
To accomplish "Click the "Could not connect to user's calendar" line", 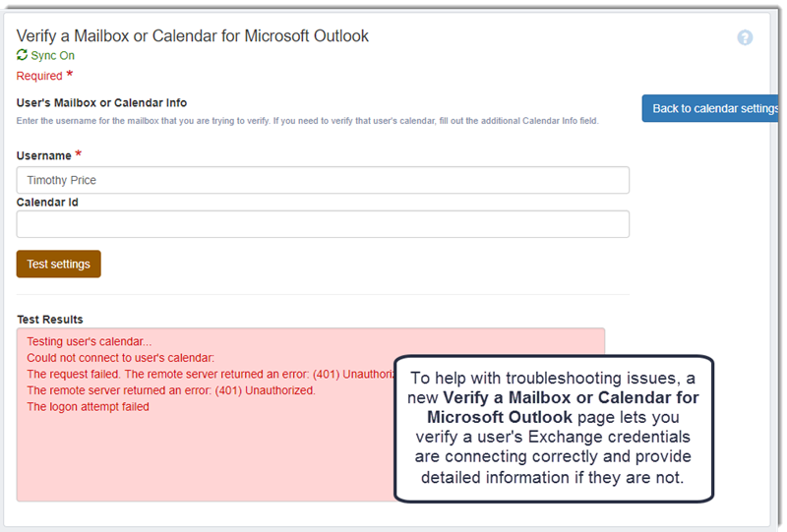I will [x=120, y=358].
